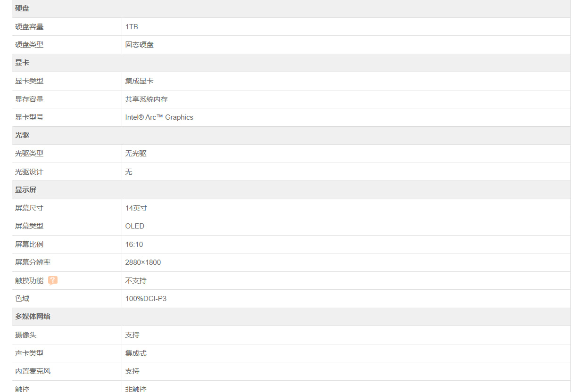The height and width of the screenshot is (392, 581).
Task: Select the 内置麦克风 row label
Action: [33, 371]
